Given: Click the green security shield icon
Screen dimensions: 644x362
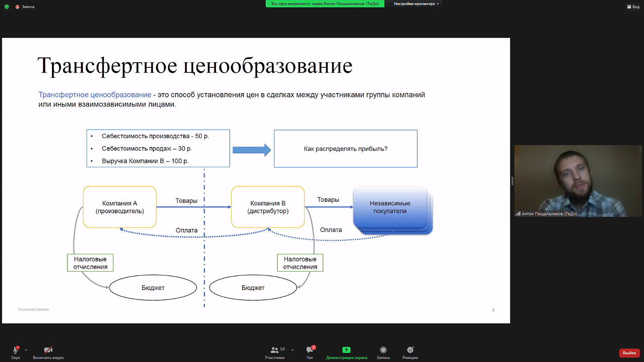Looking at the screenshot, I should [x=6, y=6].
